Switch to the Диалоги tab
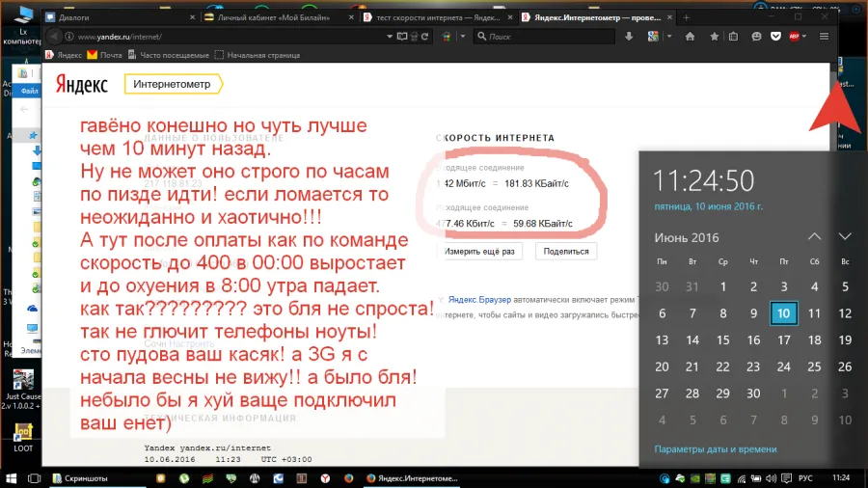 (121, 17)
